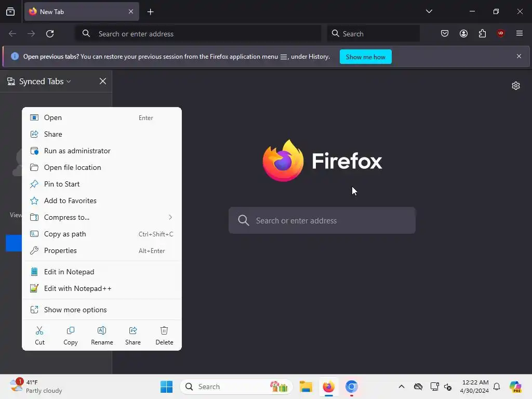Launch Copilot preview from the taskbar

click(515, 387)
